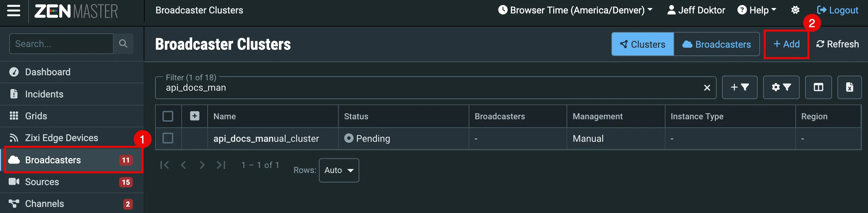The height and width of the screenshot is (213, 868).
Task: Open Sources in the sidebar
Action: 72,182
